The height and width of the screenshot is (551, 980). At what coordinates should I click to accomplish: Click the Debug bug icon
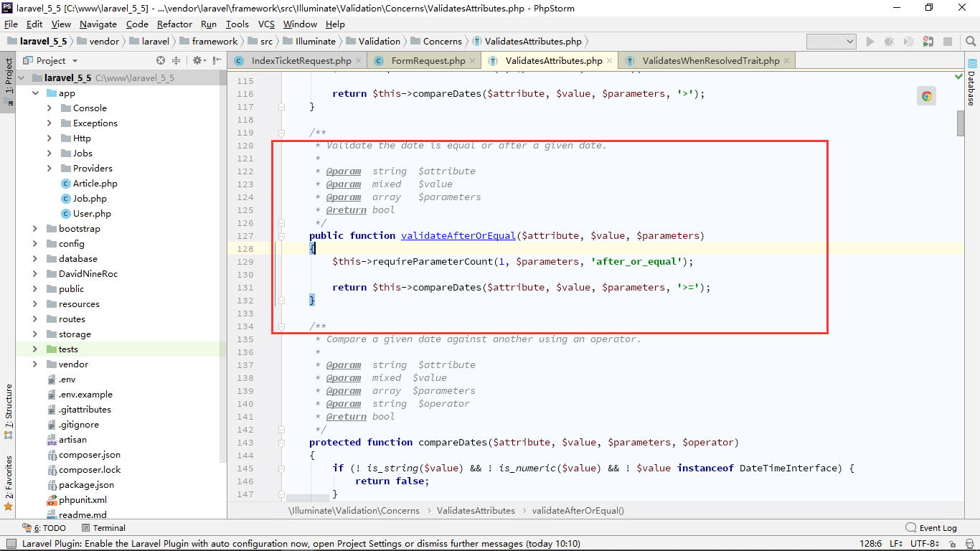pos(889,42)
